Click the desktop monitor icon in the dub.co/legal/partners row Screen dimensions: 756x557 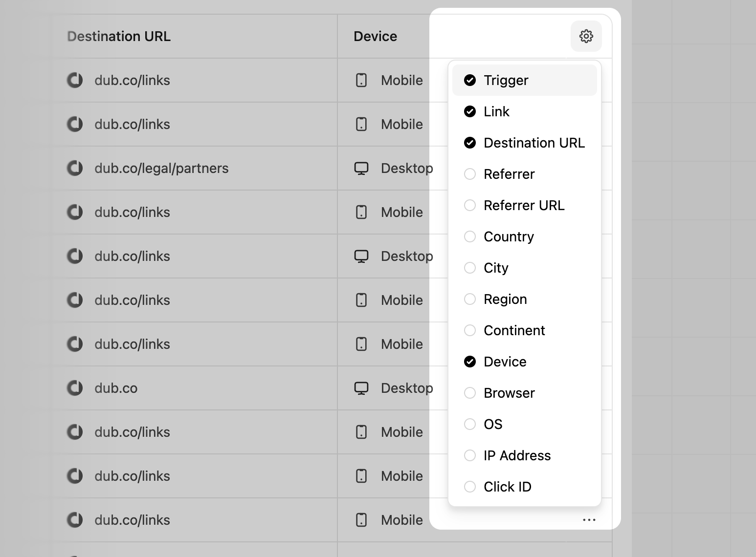(361, 168)
